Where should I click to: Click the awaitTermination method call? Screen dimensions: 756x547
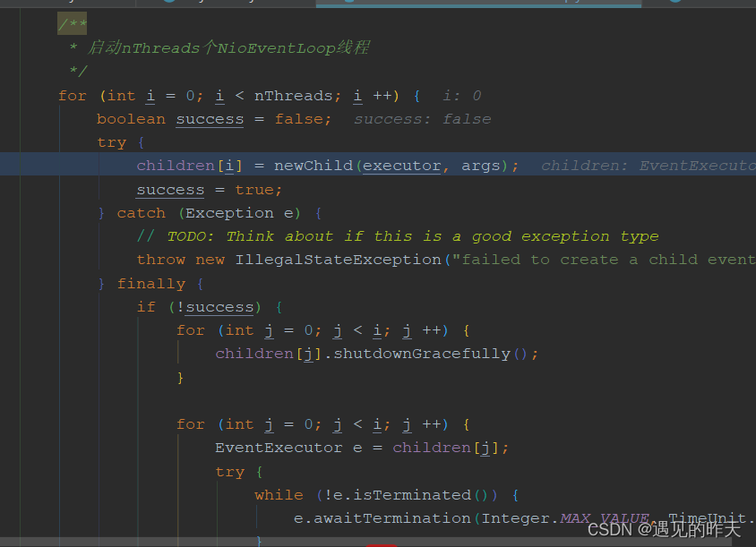tap(392, 518)
